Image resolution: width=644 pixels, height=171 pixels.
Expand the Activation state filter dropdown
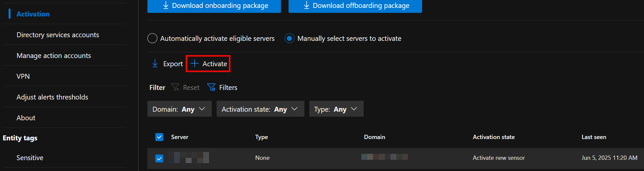pyautogui.click(x=260, y=109)
